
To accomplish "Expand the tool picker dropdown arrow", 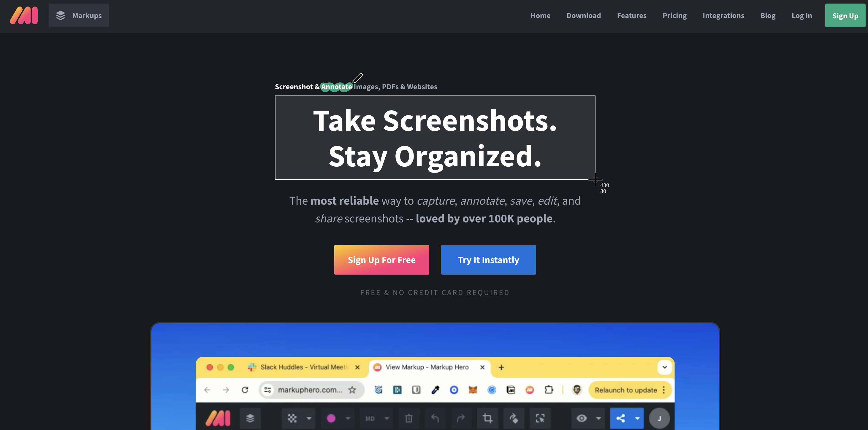I will coord(309,418).
